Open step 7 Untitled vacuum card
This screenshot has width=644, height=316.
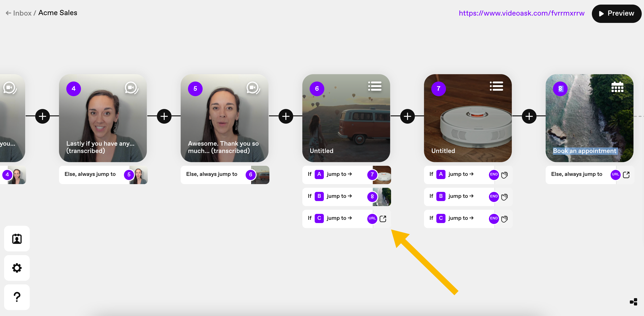468,118
